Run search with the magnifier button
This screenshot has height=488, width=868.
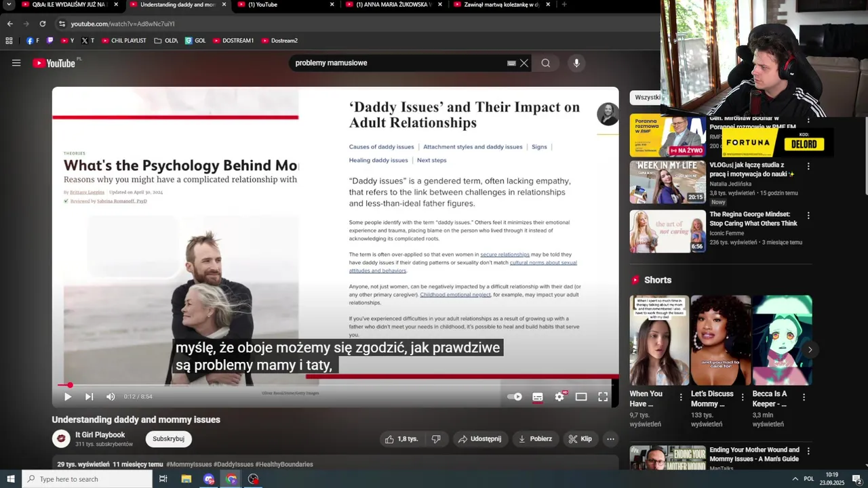545,63
